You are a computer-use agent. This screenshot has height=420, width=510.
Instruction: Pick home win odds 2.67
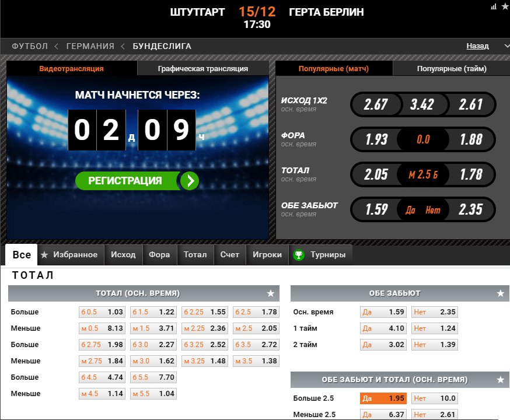(x=376, y=104)
